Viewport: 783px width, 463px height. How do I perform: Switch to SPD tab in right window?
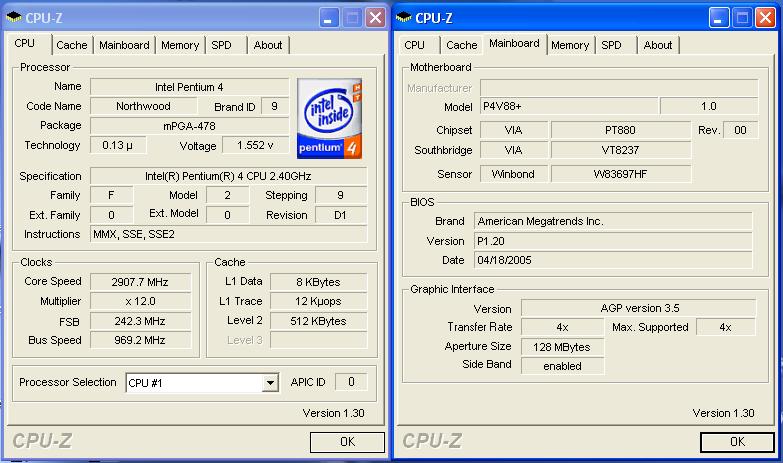(611, 45)
